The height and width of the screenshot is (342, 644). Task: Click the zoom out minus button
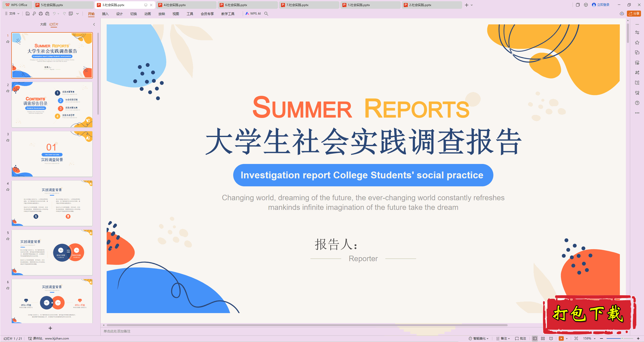click(x=601, y=338)
